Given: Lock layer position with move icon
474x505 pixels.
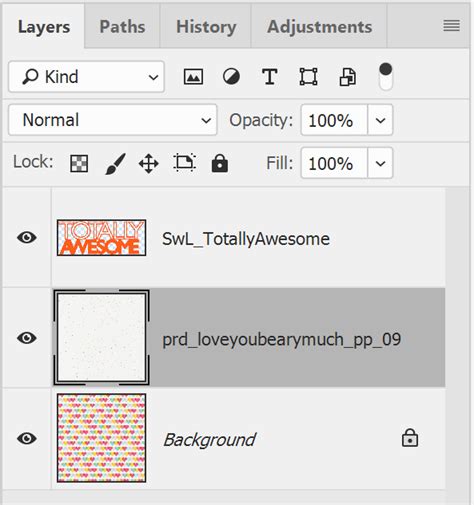Looking at the screenshot, I should 149,164.
